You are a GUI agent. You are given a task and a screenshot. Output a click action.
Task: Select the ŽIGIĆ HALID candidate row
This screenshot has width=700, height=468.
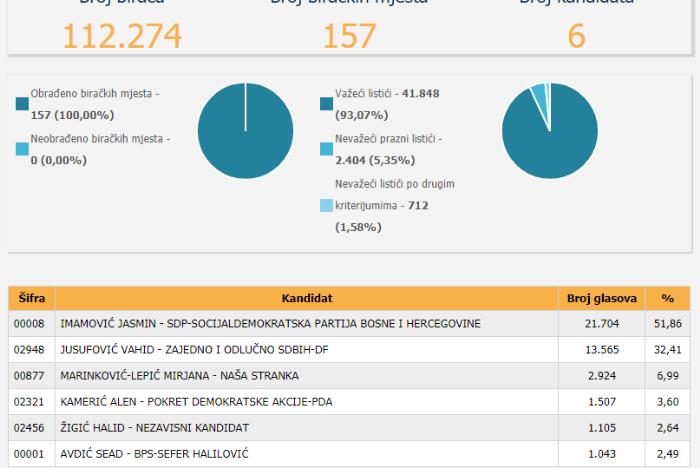[x=349, y=428]
